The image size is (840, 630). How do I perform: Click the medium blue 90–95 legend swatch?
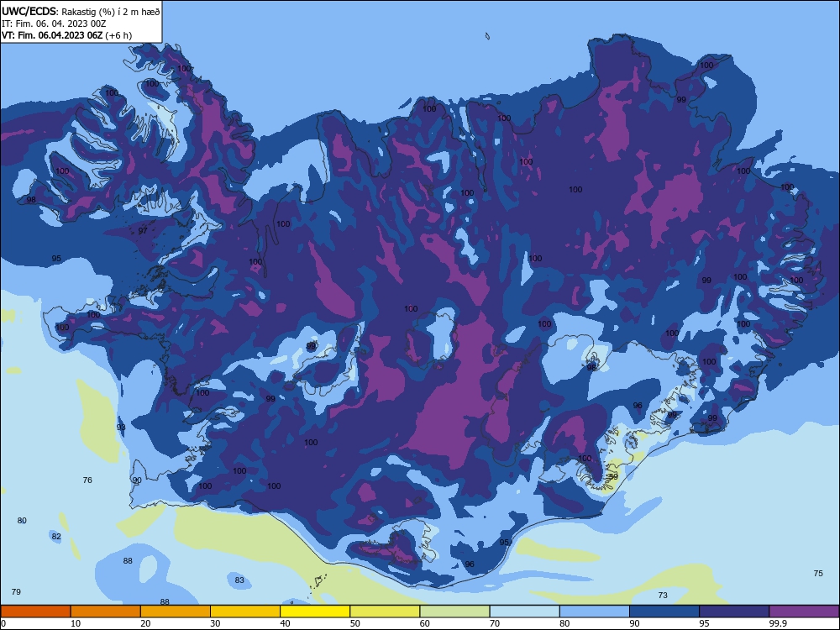coord(664,612)
